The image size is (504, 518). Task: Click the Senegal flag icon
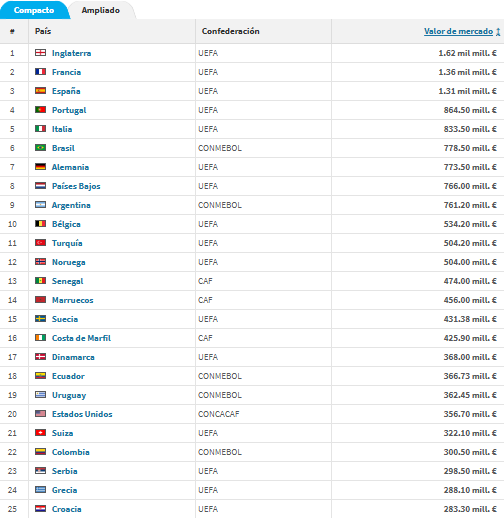(x=40, y=281)
